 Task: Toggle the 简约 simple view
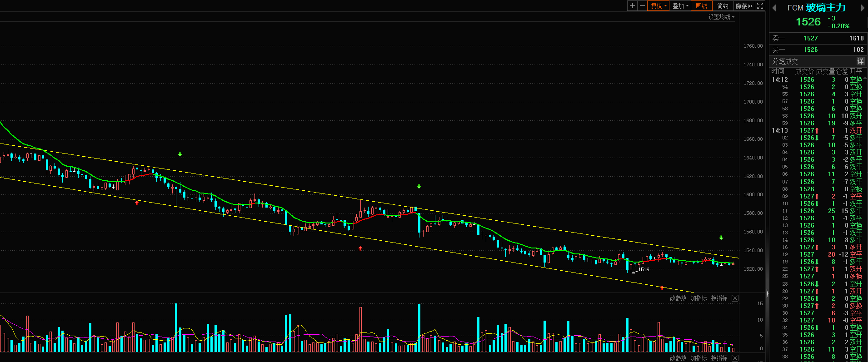[x=723, y=6]
